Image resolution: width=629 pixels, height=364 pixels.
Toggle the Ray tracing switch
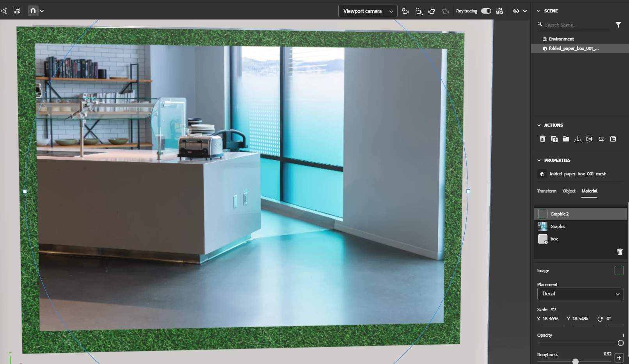click(x=486, y=11)
